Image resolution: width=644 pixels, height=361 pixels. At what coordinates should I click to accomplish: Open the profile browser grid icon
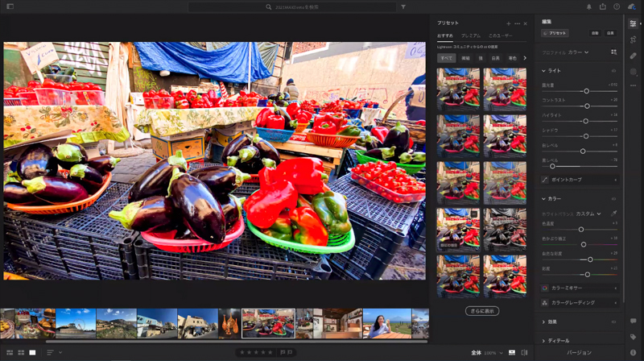[x=613, y=52]
